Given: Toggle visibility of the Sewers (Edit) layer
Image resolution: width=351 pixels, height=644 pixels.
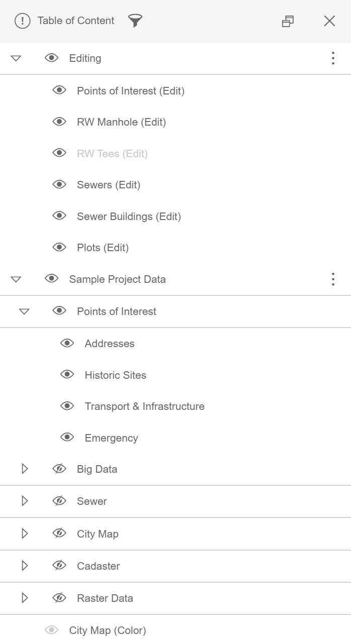Looking at the screenshot, I should 59,183.
